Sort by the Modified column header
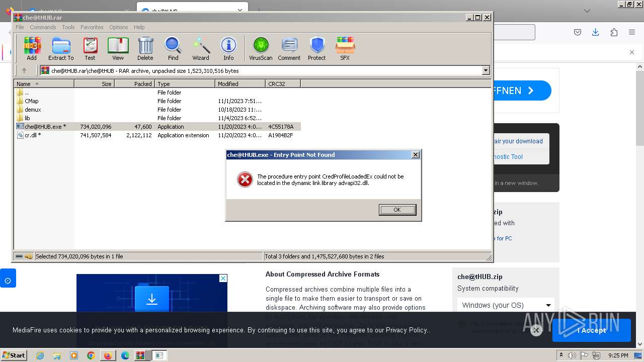This screenshot has width=644, height=362. (x=240, y=84)
